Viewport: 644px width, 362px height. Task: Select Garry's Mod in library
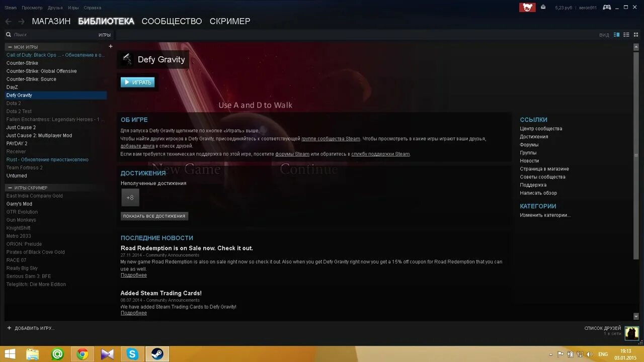coord(19,204)
